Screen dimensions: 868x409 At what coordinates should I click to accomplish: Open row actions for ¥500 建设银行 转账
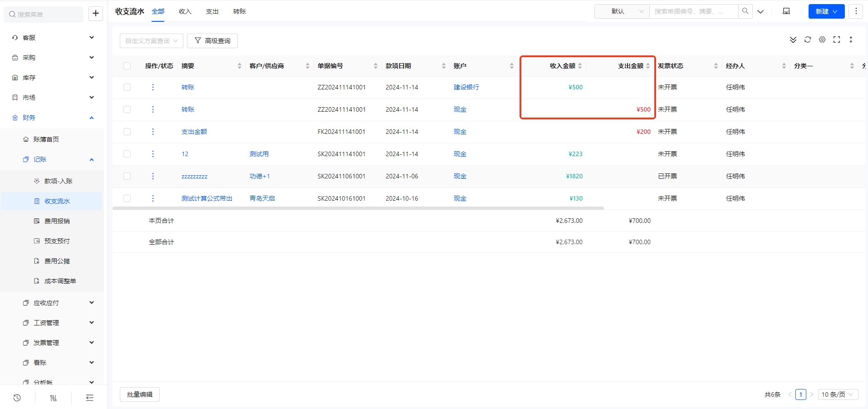pyautogui.click(x=153, y=87)
